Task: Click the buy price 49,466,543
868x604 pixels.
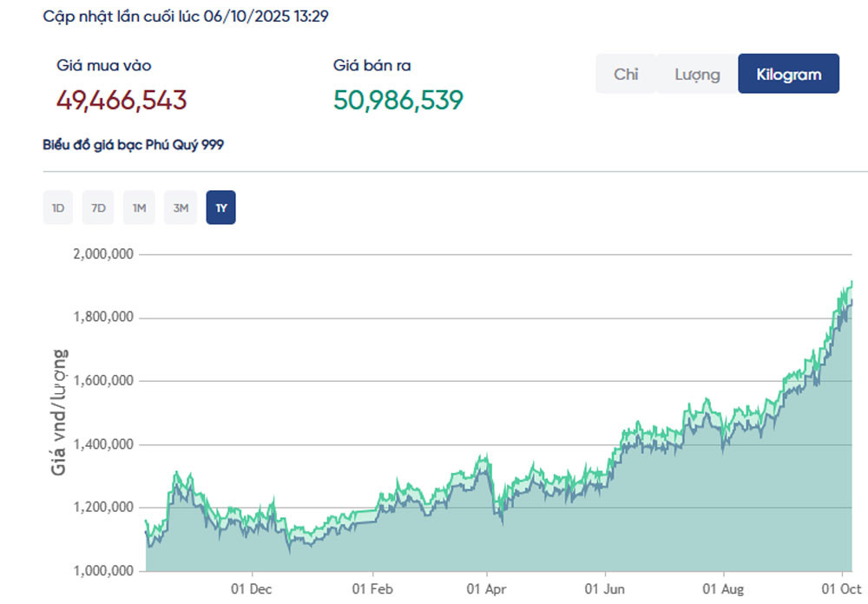Action: coord(122,100)
